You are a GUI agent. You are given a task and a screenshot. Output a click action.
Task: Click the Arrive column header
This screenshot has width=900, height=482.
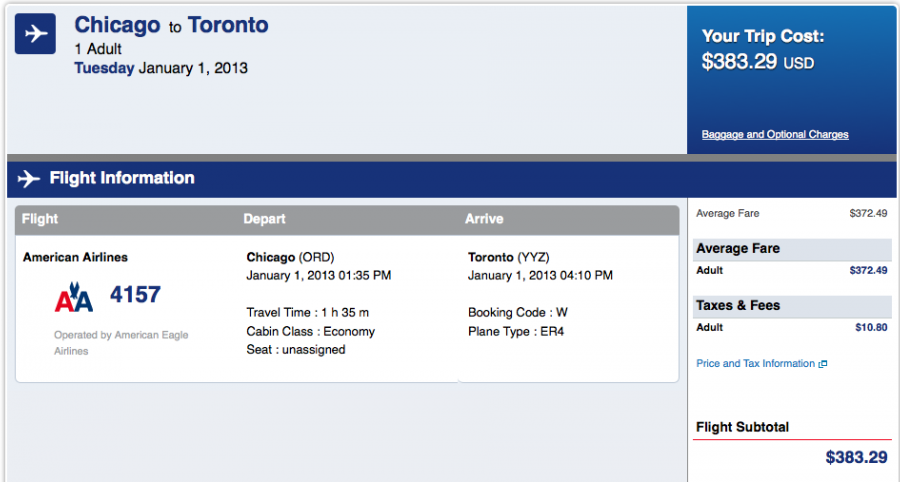coord(484,219)
